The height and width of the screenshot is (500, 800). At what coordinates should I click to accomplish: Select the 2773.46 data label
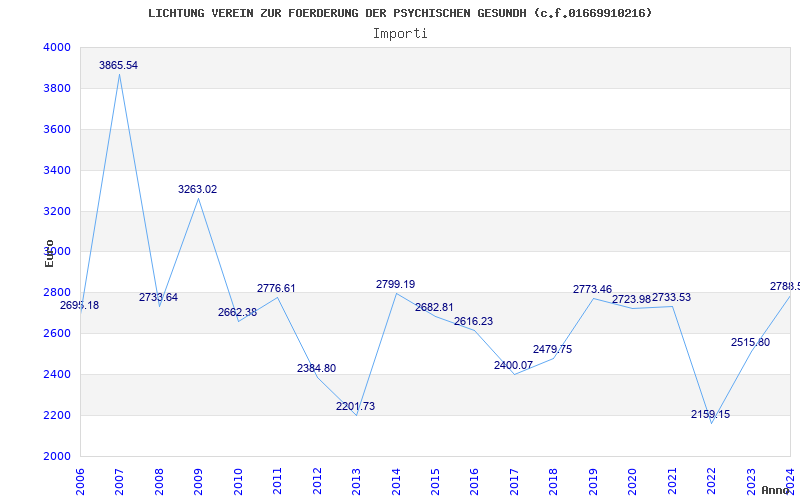point(592,289)
